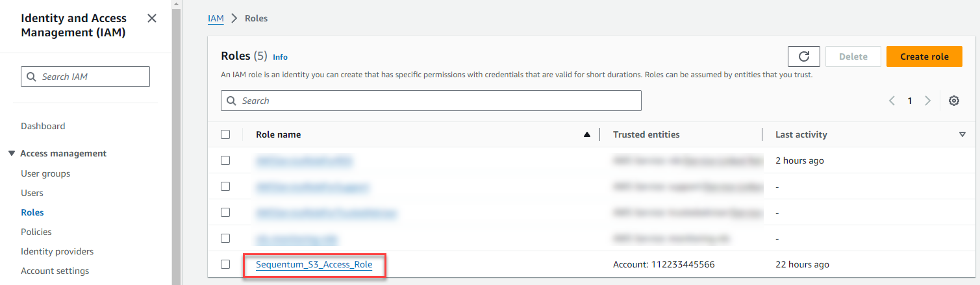Click the IAM breadcrumb link

(x=216, y=18)
